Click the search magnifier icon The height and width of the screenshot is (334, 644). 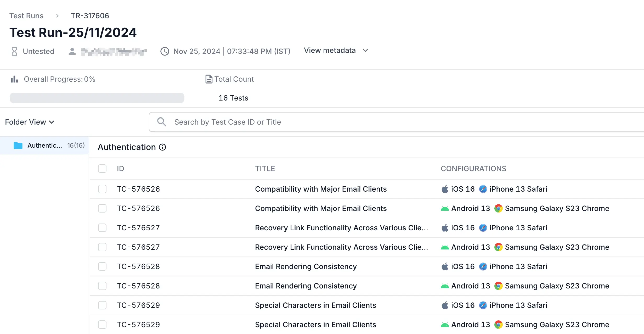pos(161,122)
